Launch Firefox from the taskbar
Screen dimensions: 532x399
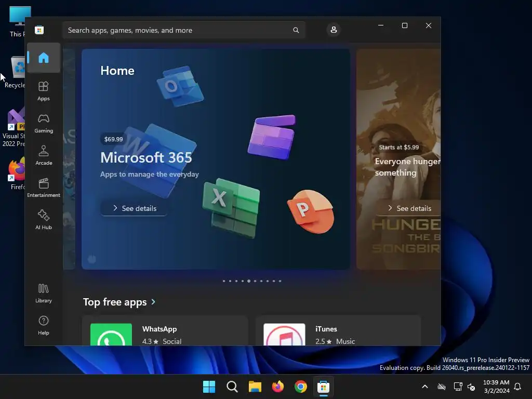pyautogui.click(x=278, y=387)
